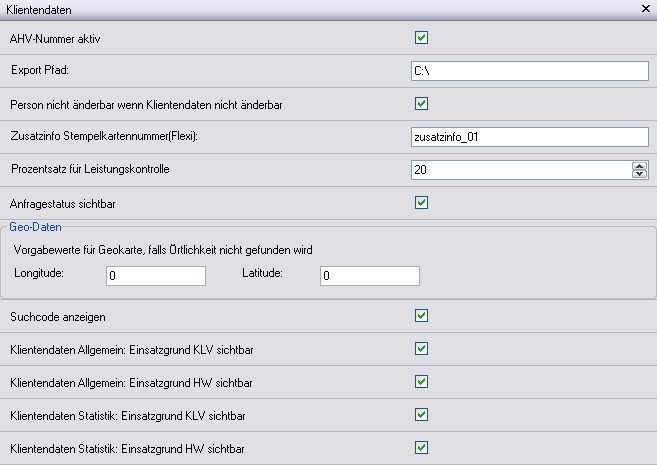Increase Prozentsatz with the up arrow

pyautogui.click(x=640, y=166)
